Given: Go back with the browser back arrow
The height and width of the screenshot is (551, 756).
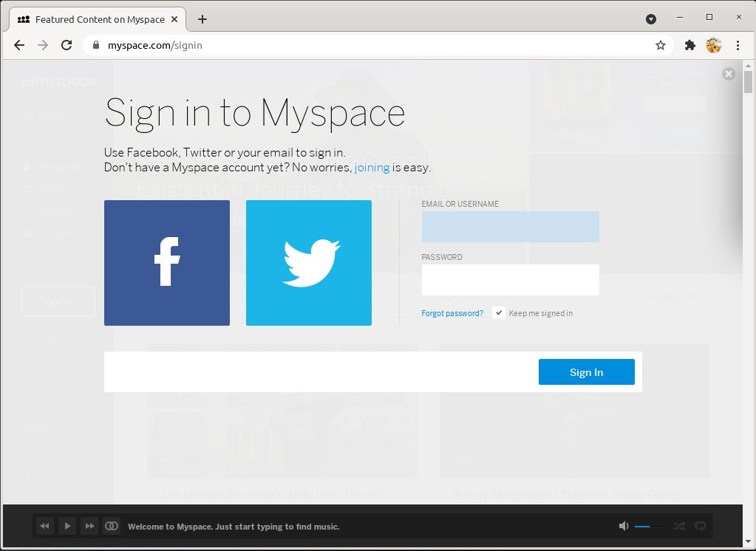Looking at the screenshot, I should pos(19,45).
